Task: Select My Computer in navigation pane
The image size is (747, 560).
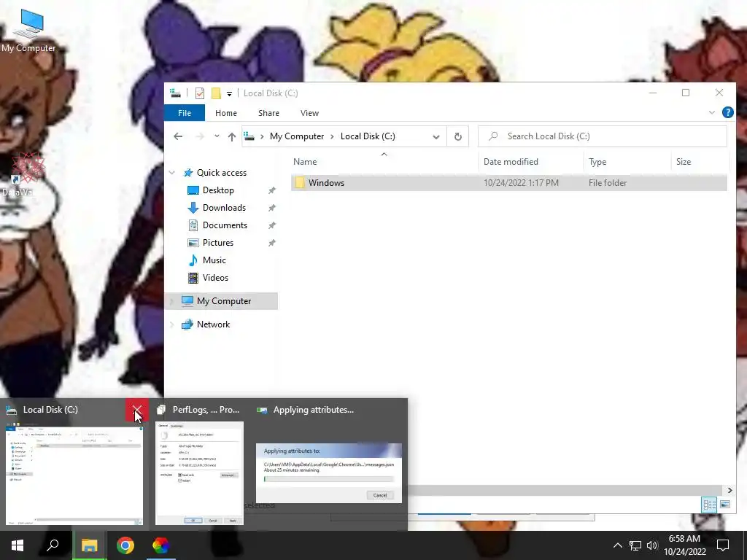Action: [223, 301]
